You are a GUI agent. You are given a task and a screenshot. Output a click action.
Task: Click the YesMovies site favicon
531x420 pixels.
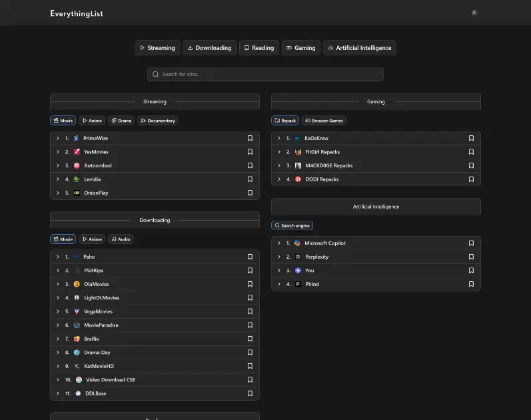[x=77, y=151]
